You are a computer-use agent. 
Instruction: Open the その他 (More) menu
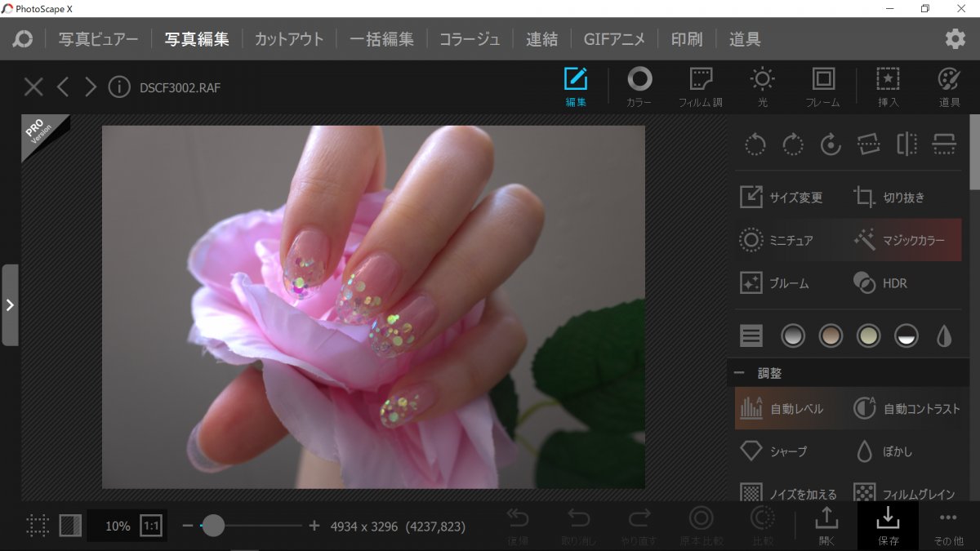tap(947, 526)
